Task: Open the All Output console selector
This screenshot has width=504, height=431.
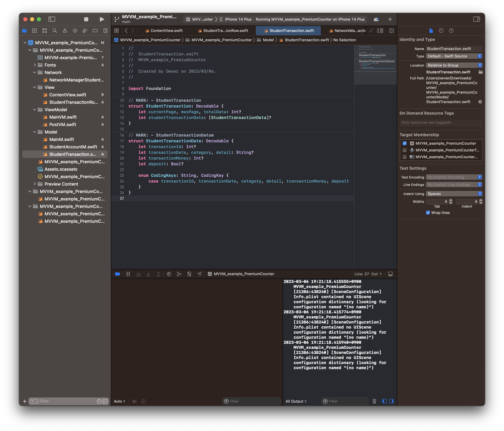Action: [296, 401]
